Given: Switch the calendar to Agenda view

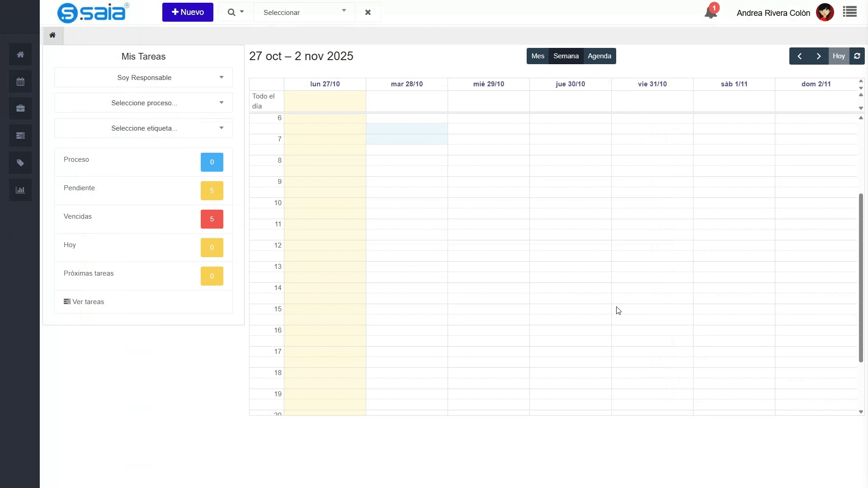Looking at the screenshot, I should click(599, 56).
